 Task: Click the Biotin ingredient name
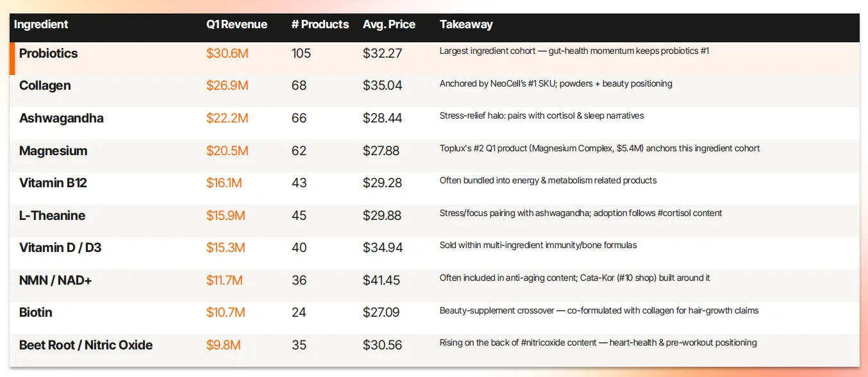(x=36, y=313)
